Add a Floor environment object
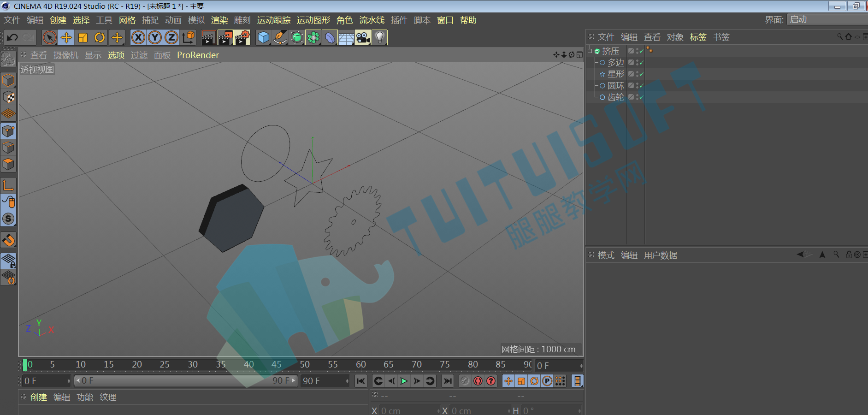This screenshot has height=415, width=868. tap(347, 37)
